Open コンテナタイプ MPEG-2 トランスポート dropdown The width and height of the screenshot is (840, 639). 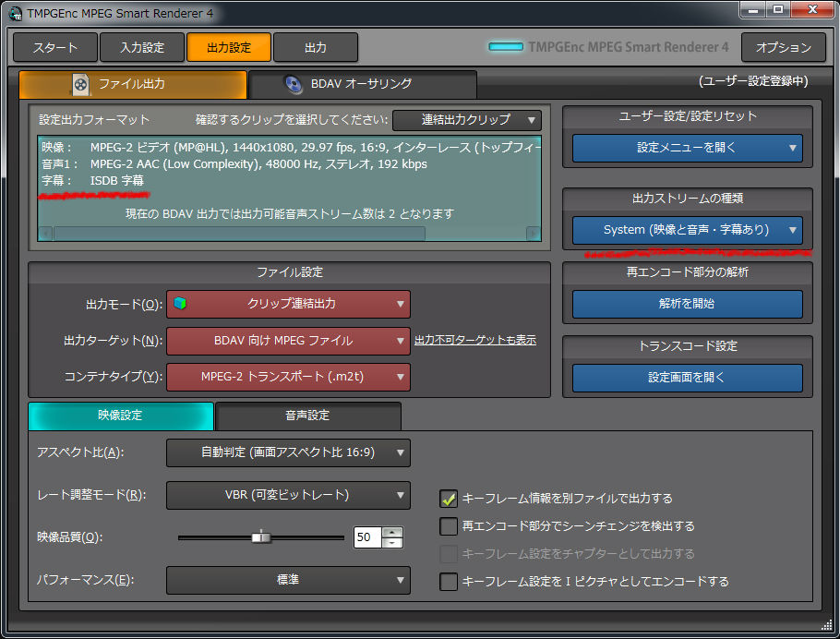click(x=288, y=377)
